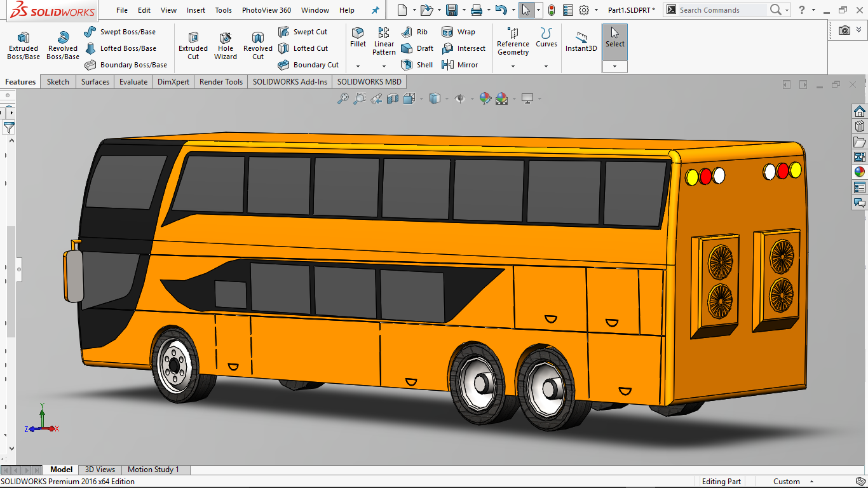
Task: Switch to the Render Tools tab
Action: [x=221, y=82]
